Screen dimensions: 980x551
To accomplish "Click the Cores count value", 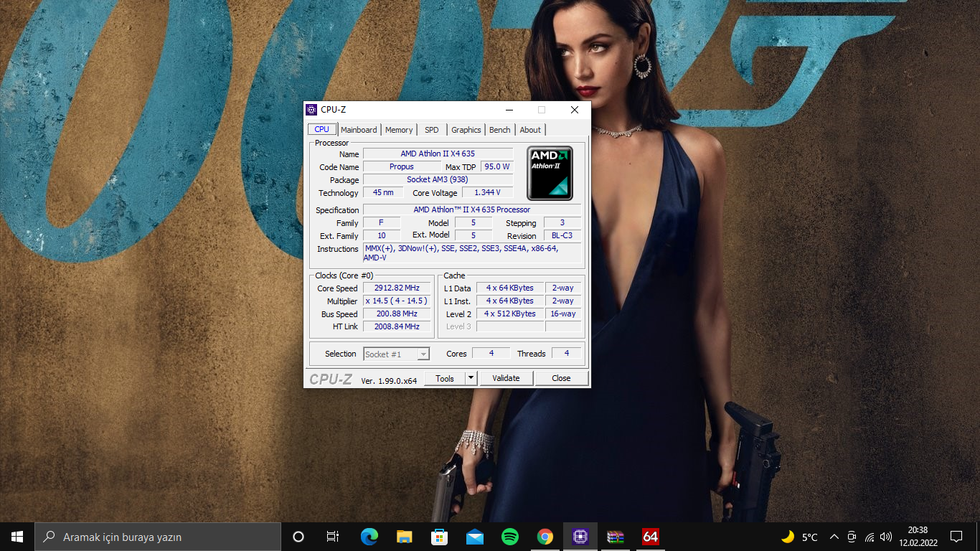I will [x=491, y=353].
